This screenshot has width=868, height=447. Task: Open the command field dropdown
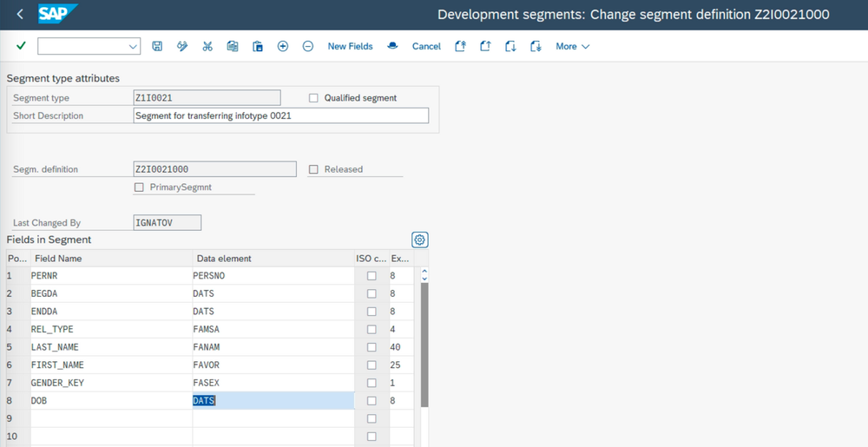point(133,46)
